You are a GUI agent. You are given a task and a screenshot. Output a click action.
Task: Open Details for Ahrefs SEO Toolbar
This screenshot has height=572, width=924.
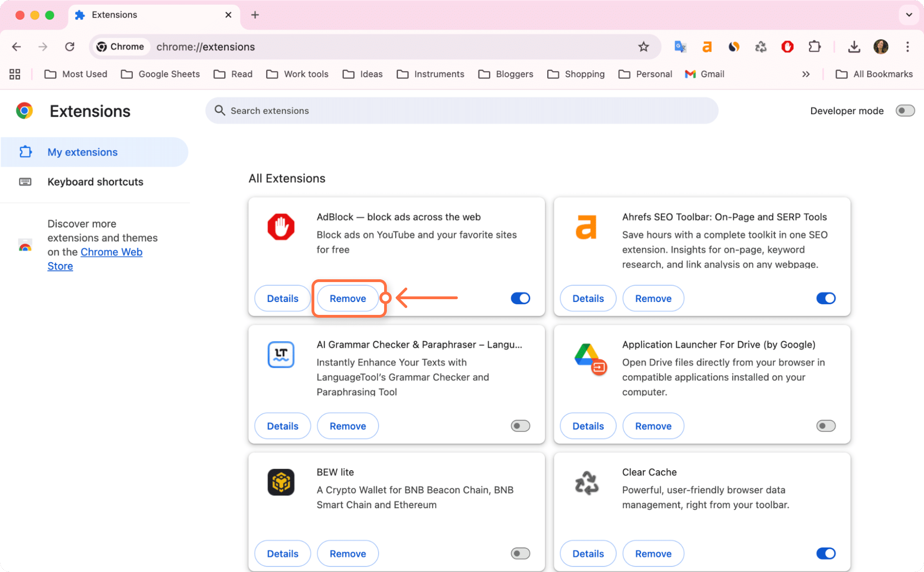click(587, 298)
